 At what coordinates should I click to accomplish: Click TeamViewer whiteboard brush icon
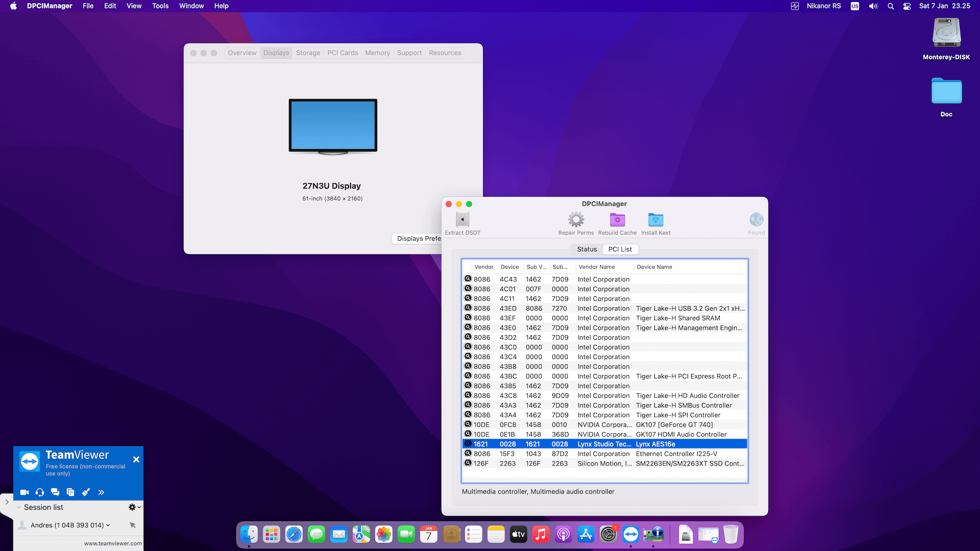(86, 492)
